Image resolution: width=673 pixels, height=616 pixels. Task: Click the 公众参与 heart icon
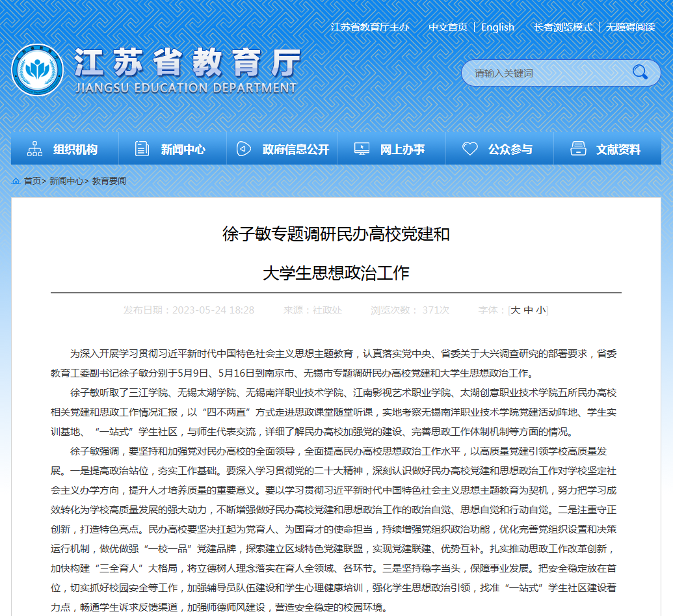[469, 149]
